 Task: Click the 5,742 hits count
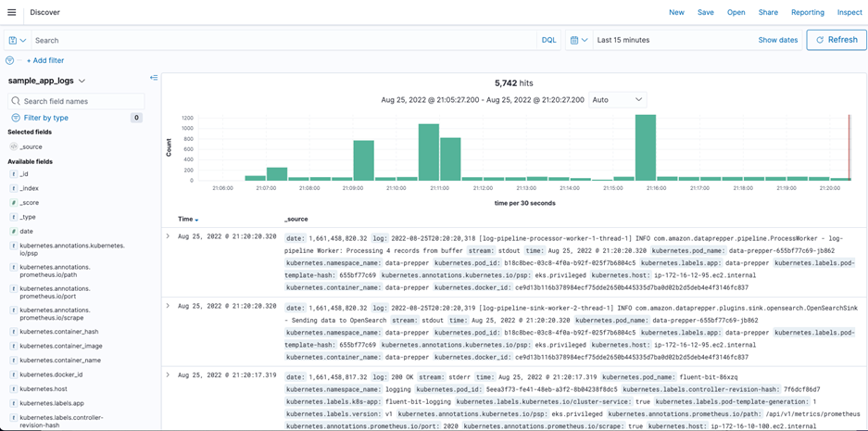[x=514, y=83]
